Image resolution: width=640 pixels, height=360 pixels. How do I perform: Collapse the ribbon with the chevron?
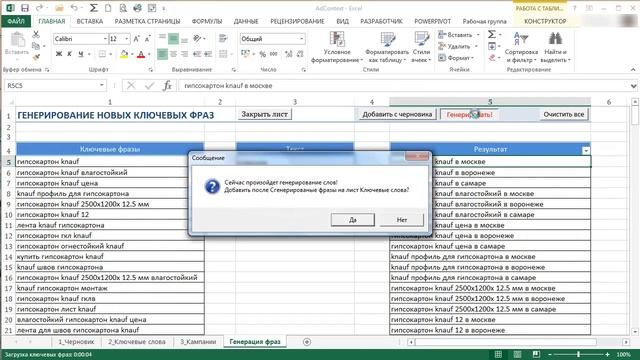(633, 70)
